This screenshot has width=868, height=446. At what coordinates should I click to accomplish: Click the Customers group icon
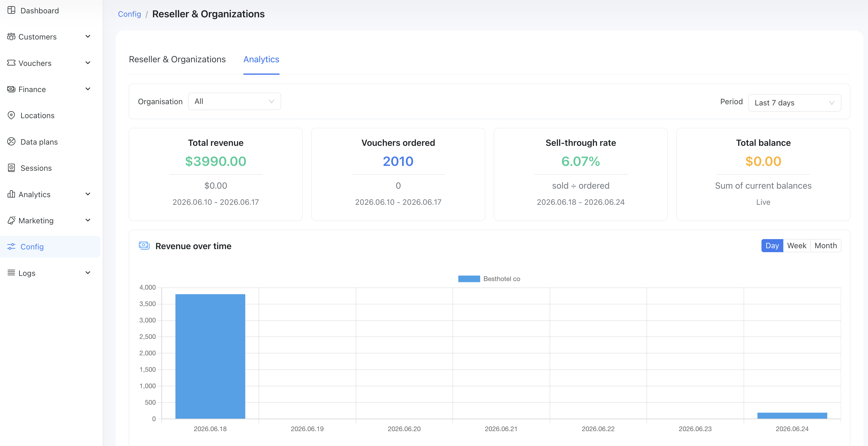pyautogui.click(x=12, y=36)
